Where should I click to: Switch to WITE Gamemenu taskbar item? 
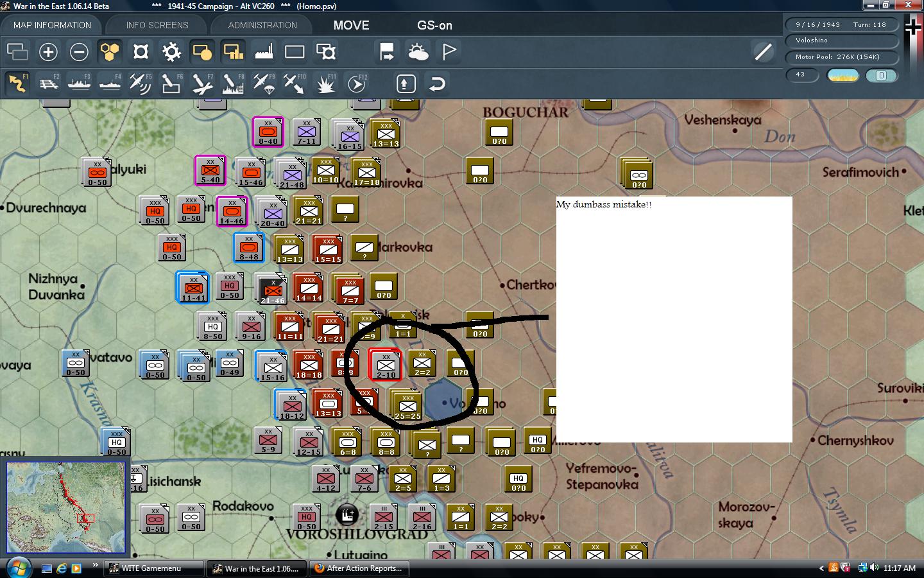pos(153,568)
